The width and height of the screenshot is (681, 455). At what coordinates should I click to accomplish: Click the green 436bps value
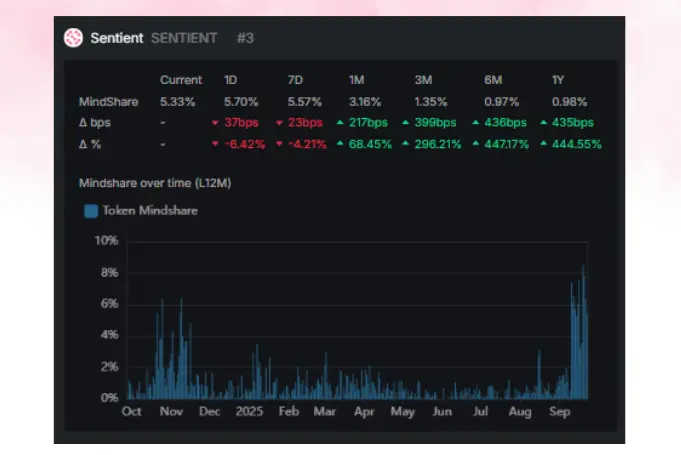[x=505, y=122]
